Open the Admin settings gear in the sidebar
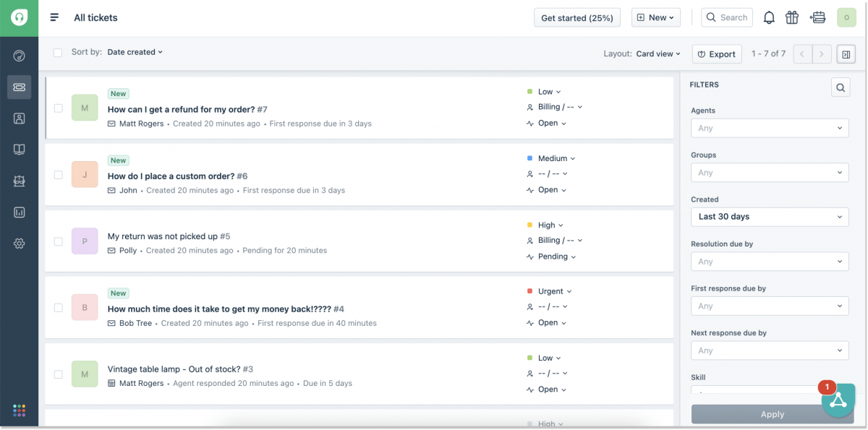868x430 pixels. (19, 244)
